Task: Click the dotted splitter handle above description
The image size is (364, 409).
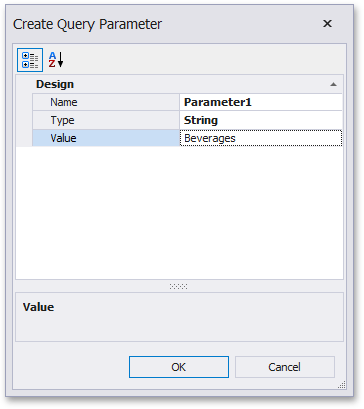Action: [179, 286]
